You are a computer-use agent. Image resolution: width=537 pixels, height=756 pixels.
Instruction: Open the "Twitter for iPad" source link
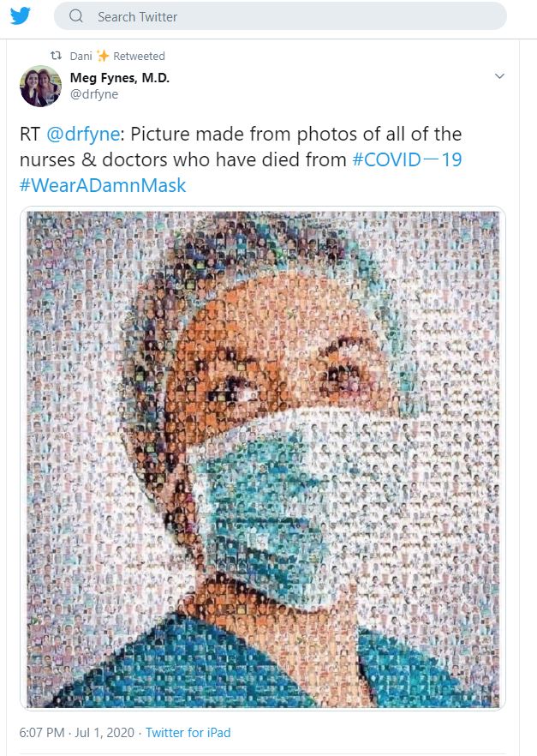point(188,733)
